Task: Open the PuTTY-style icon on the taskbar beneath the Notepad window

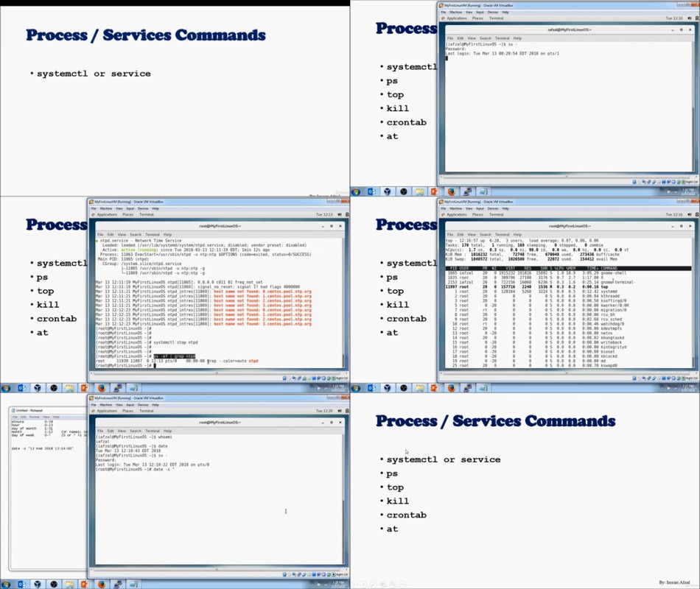Action: (118, 584)
